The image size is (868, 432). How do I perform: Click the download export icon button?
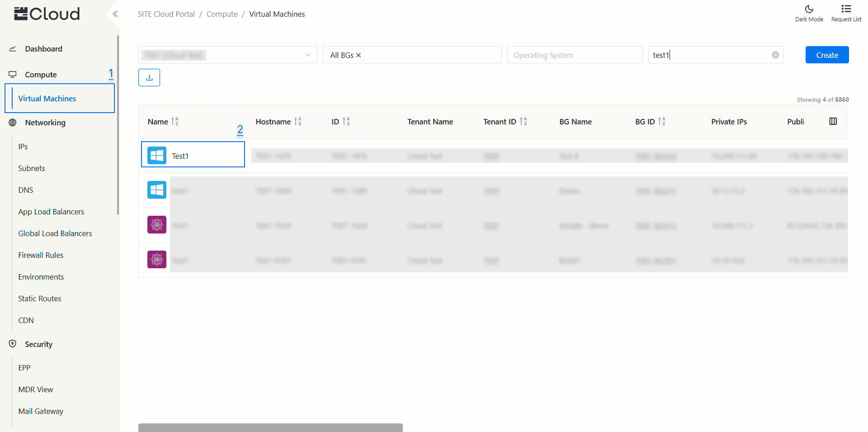[149, 77]
